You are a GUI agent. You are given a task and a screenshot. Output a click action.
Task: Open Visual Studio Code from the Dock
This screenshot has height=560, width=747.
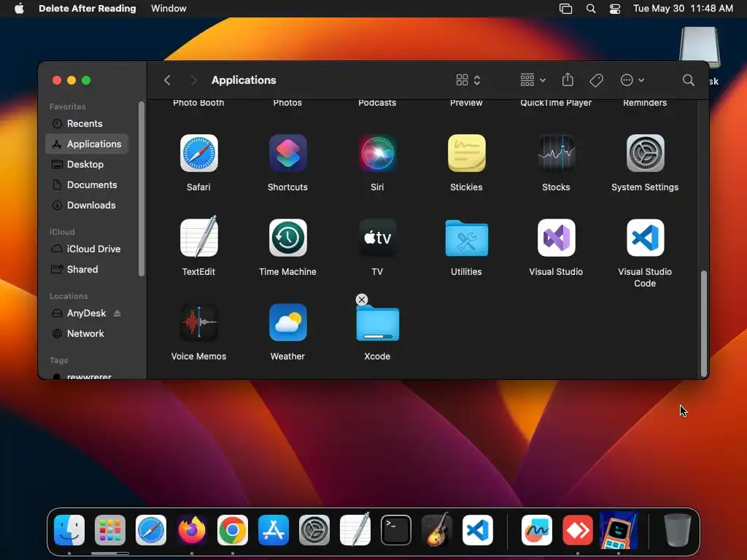tap(478, 529)
